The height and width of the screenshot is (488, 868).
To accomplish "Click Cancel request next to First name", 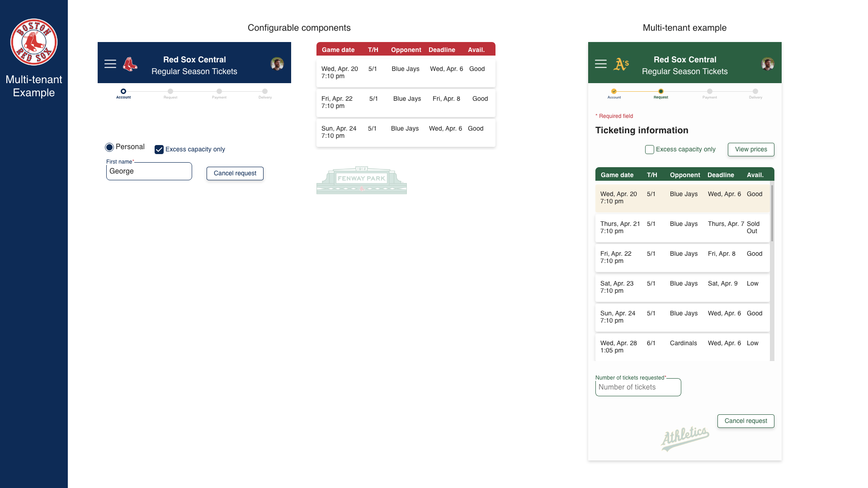I will (235, 174).
